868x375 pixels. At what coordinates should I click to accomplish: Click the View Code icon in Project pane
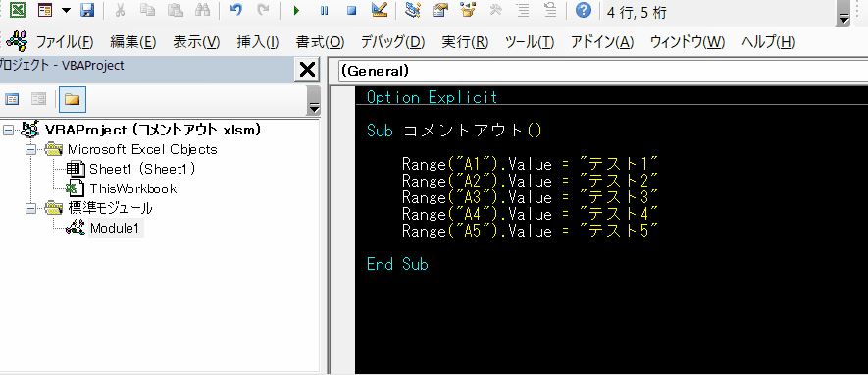click(12, 100)
